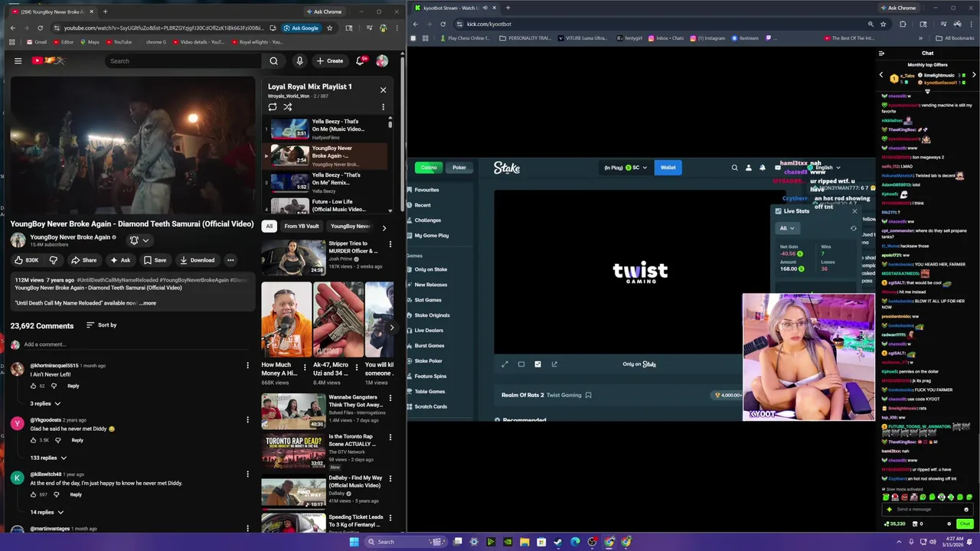This screenshot has height=551, width=980.
Task: Click the Create button on YouTube
Action: [330, 61]
